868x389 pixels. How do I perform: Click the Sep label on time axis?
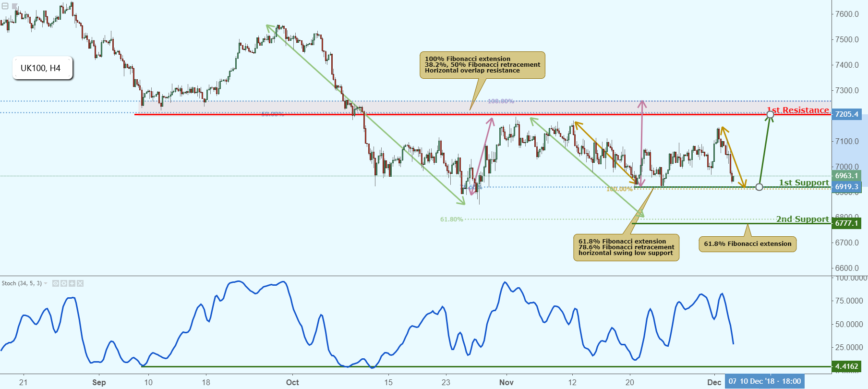[99, 382]
